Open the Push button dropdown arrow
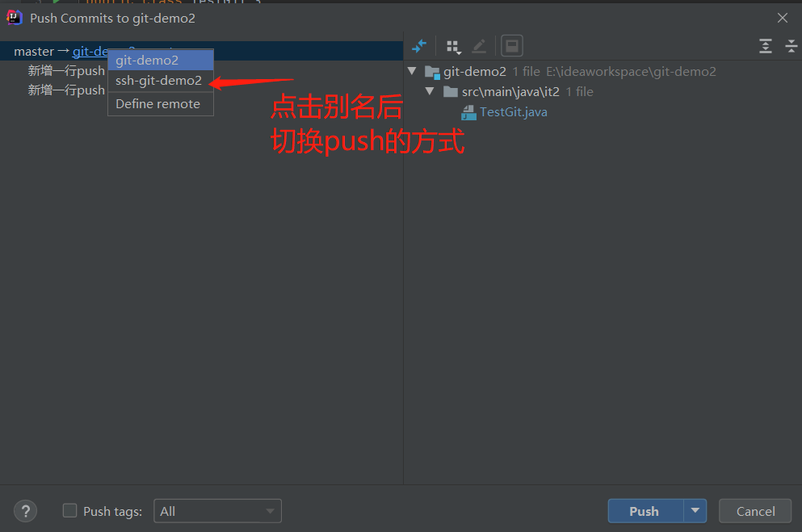Image resolution: width=802 pixels, height=532 pixels. tap(695, 511)
